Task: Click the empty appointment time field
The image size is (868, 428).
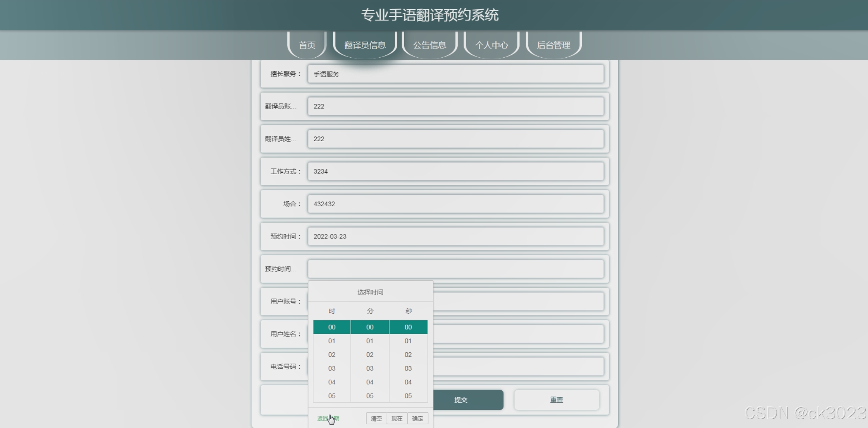Action: coord(455,269)
